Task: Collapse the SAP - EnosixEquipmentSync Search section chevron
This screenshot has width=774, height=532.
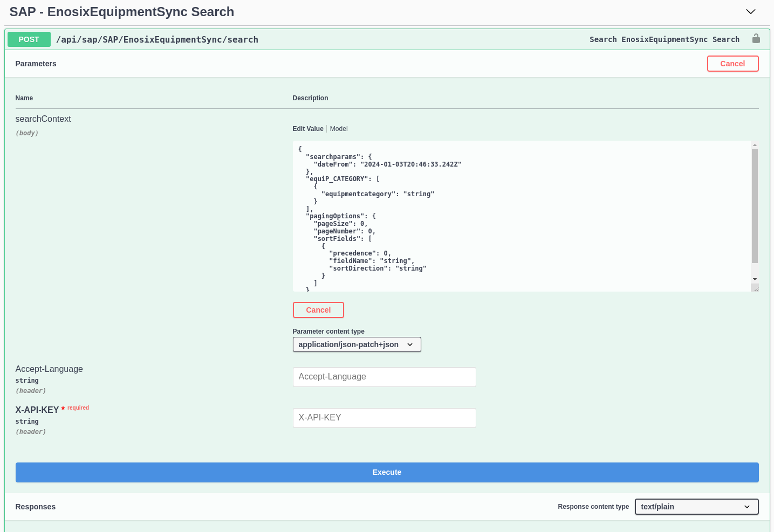Action: point(751,12)
